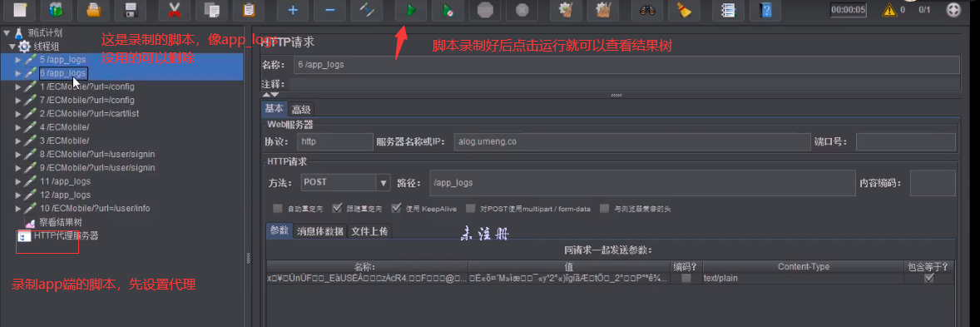Image resolution: width=980 pixels, height=327 pixels.
Task: Uncheck 跟随重定向 checkbox
Action: click(x=338, y=208)
